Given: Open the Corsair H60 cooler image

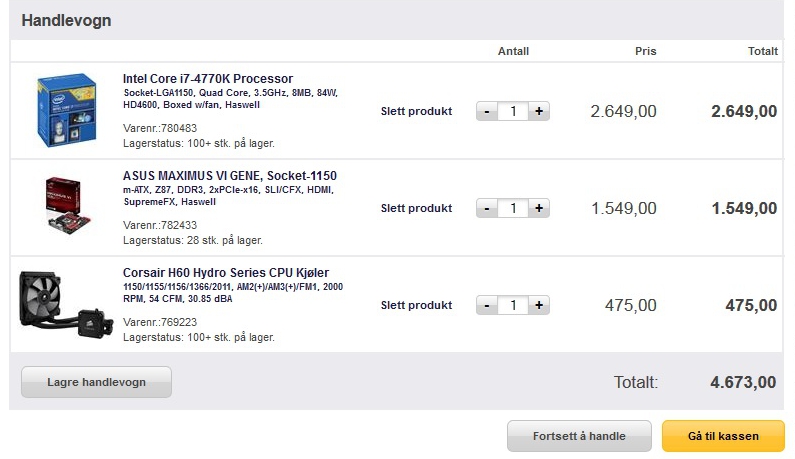Looking at the screenshot, I should pos(66,305).
